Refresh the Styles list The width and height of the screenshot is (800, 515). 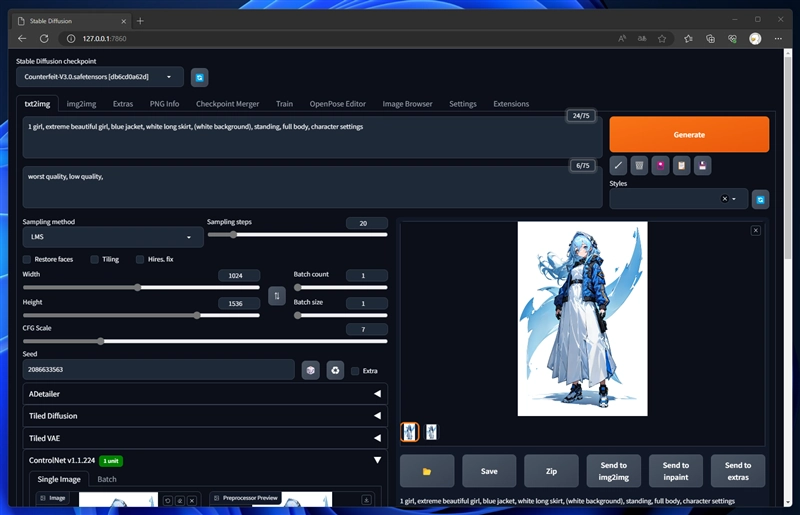point(760,200)
